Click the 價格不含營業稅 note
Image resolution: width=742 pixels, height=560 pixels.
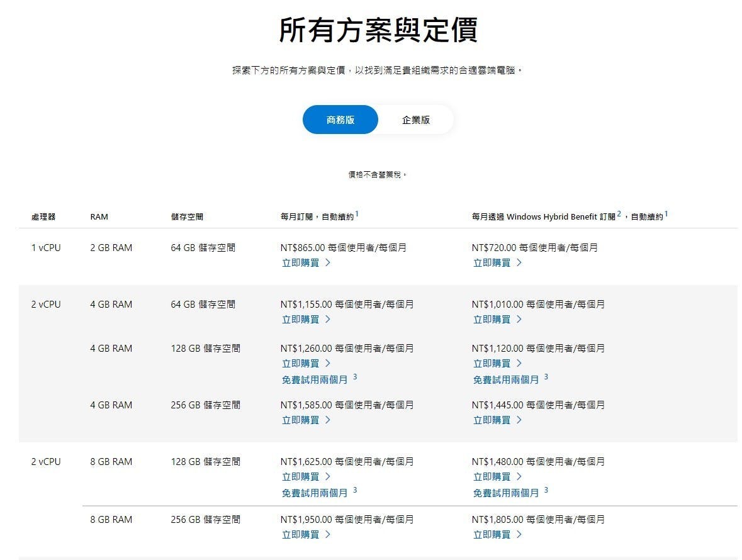[377, 175]
